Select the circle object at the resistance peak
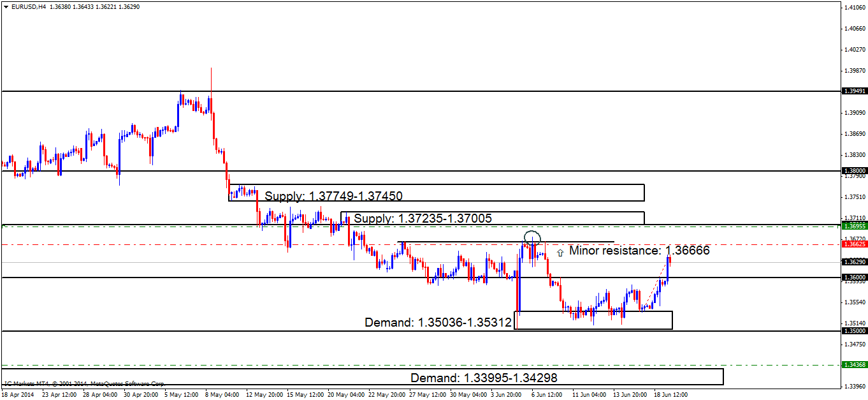 tap(533, 239)
